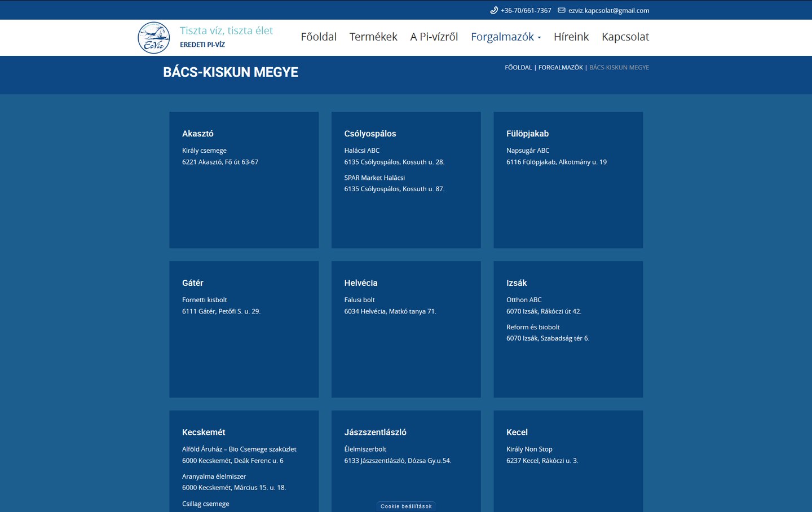Image resolution: width=812 pixels, height=512 pixels.
Task: Click the Tiszta víz, tiszta élet slogan
Action: point(226,30)
